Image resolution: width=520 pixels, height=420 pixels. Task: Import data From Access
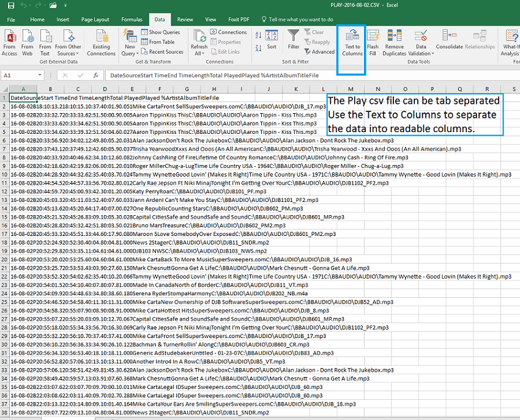[x=10, y=43]
